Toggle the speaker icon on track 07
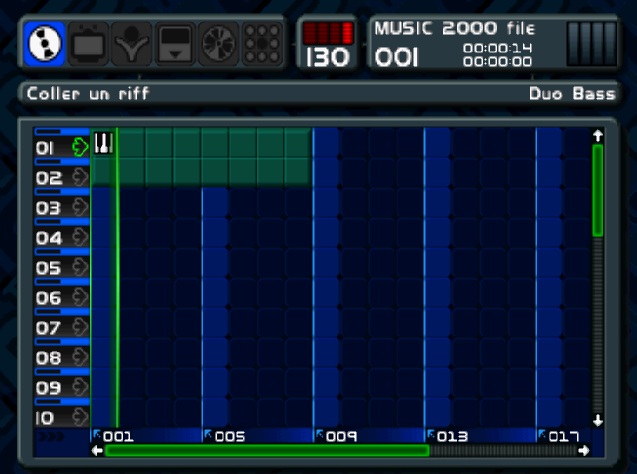 (x=80, y=327)
